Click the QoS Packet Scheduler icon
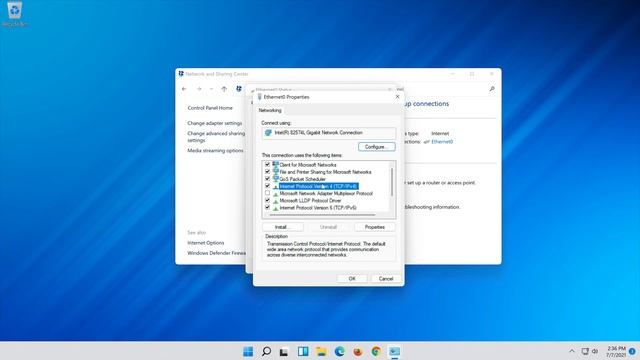The image size is (640, 360). tap(276, 179)
